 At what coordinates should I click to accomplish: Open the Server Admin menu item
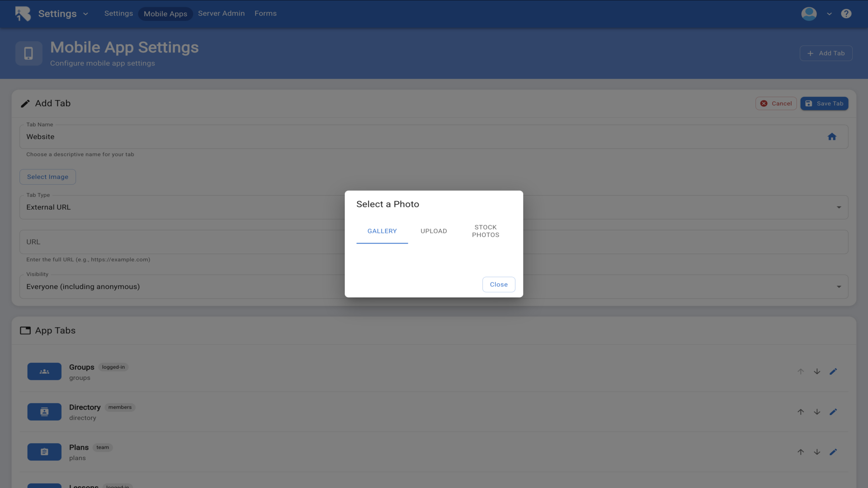[221, 14]
